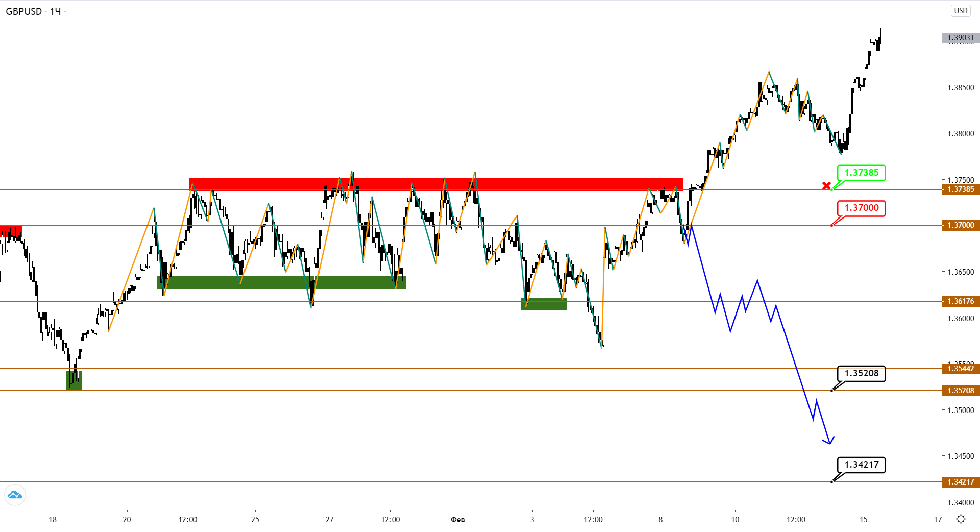Viewport: 980px width, 532px height.
Task: Click the 1.34217 axis price tag
Action: (x=961, y=482)
